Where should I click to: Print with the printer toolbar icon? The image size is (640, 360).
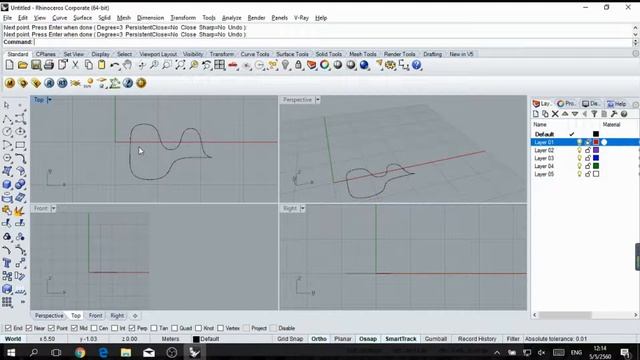pyautogui.click(x=49, y=65)
